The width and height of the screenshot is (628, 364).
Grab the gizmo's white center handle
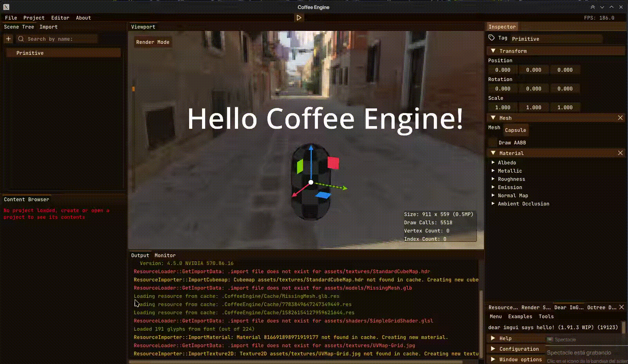311,182
